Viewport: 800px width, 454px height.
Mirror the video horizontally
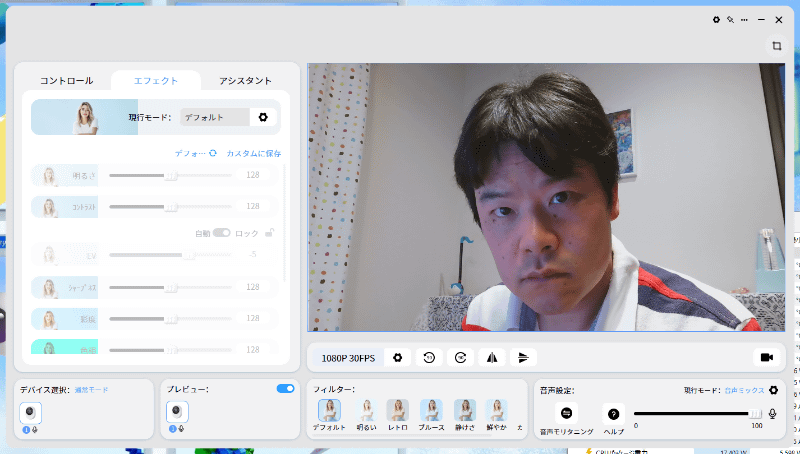[492, 358]
